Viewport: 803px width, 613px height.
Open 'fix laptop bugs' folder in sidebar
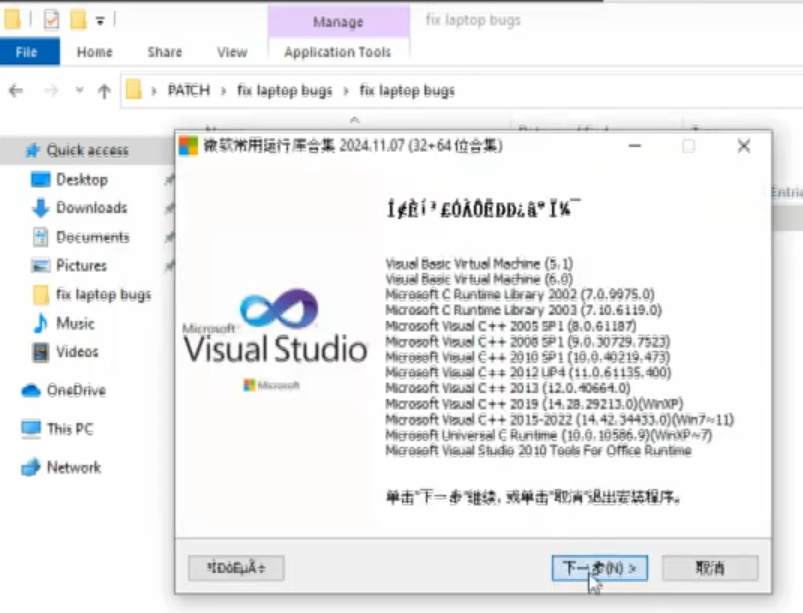pyautogui.click(x=103, y=294)
